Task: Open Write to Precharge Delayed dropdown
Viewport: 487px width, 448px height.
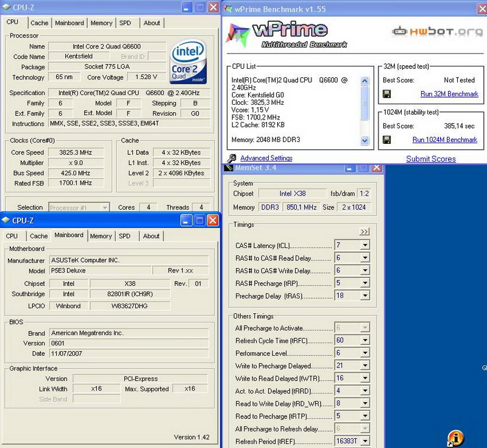Action: coord(365,365)
